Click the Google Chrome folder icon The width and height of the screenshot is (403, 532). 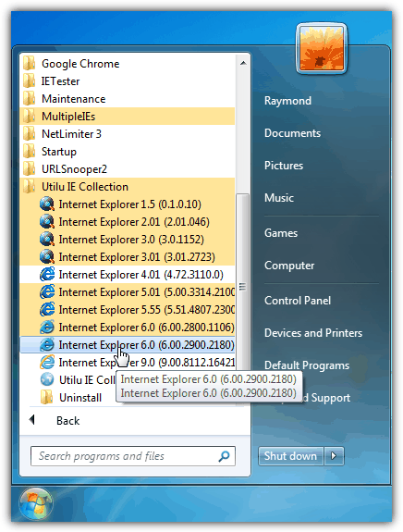(x=30, y=64)
